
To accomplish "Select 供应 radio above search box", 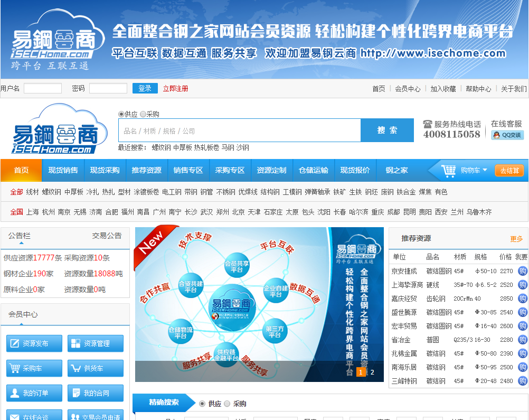I will click(121, 114).
